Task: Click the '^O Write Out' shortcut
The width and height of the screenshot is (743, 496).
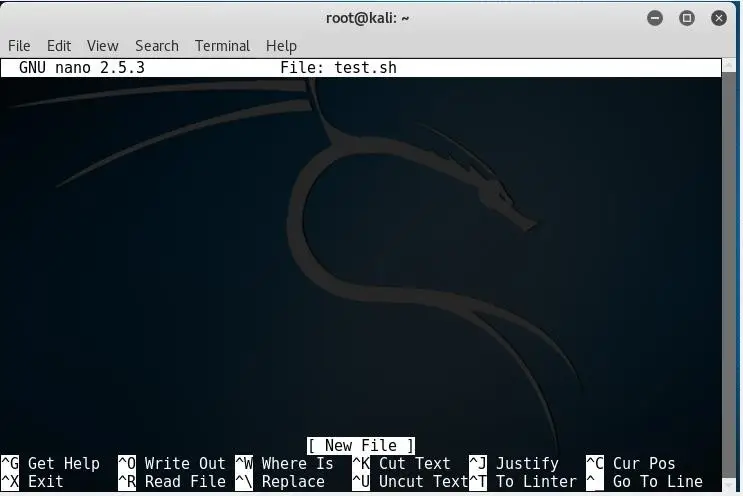Action: click(x=172, y=463)
